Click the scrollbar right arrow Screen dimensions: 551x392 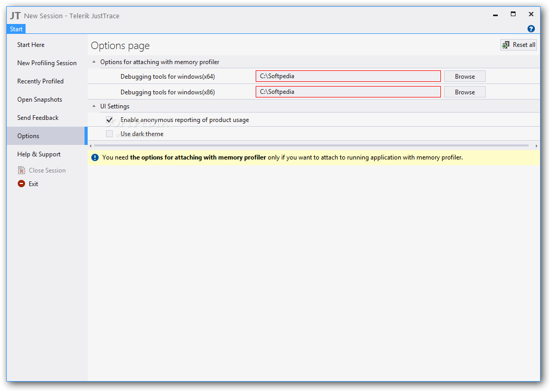point(536,145)
